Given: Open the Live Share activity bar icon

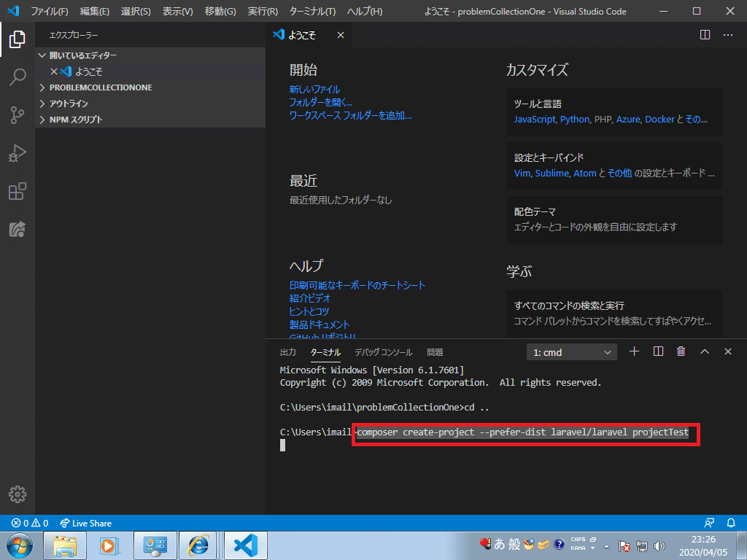Looking at the screenshot, I should tap(18, 230).
